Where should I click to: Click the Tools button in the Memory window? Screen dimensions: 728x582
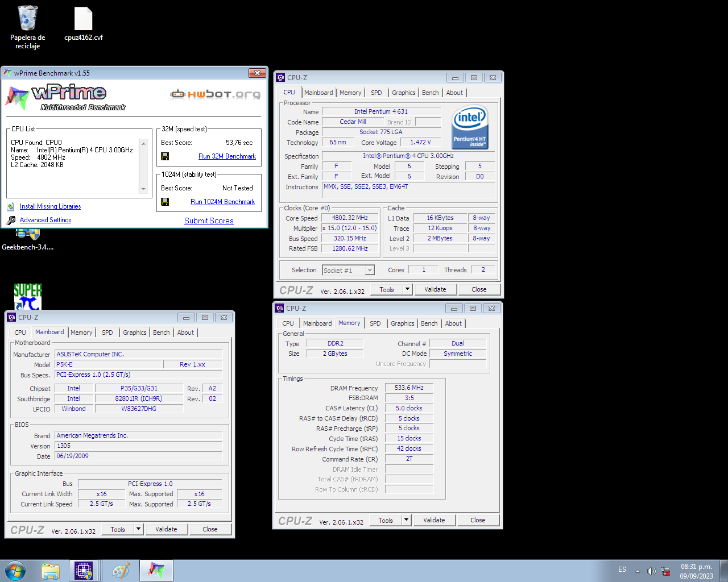[386, 520]
